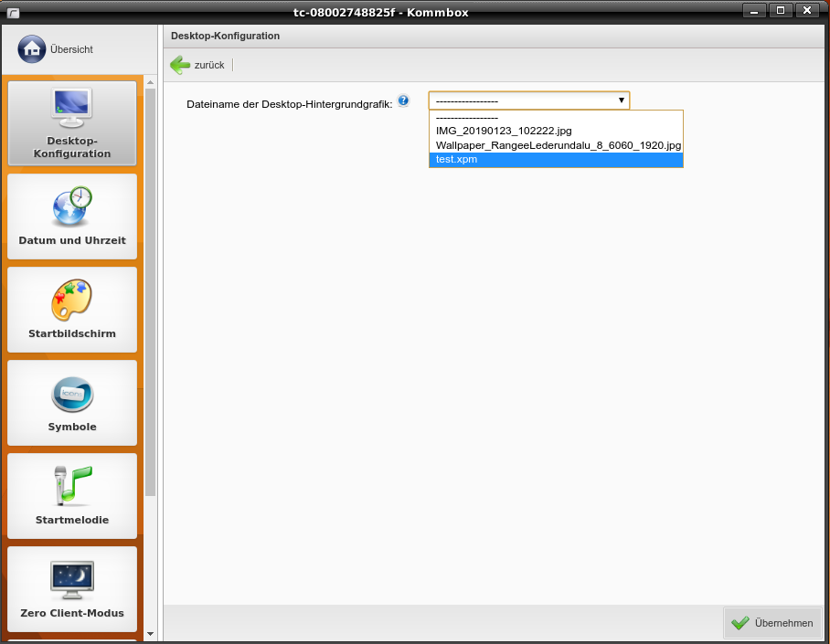Select the Startbildschirm palette icon
This screenshot has height=644, width=830.
(x=72, y=301)
